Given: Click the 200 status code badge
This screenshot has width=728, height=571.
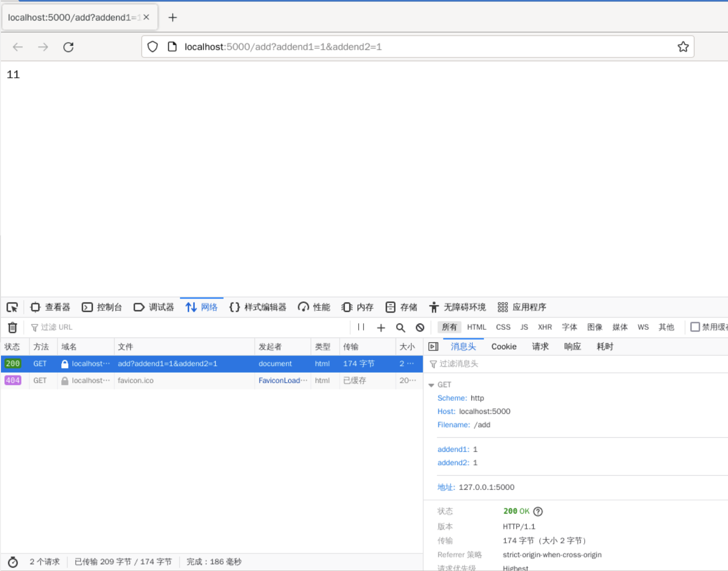Looking at the screenshot, I should click(13, 364).
